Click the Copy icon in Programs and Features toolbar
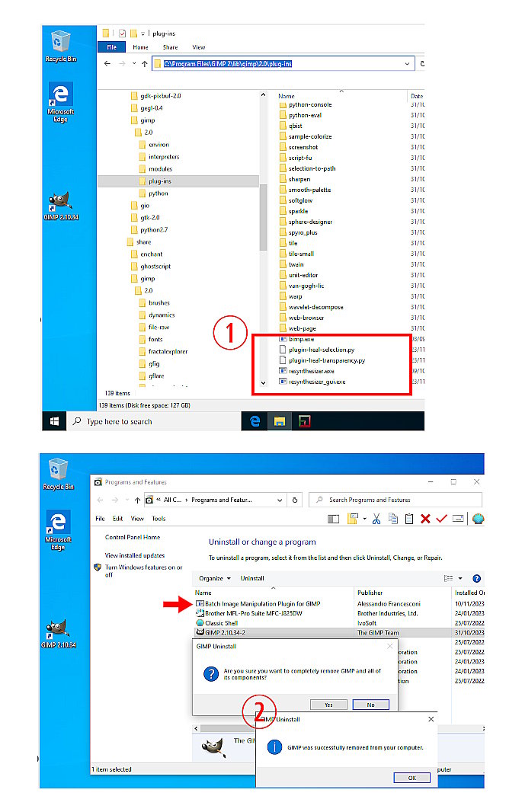This screenshot has width=522, height=812. click(x=393, y=519)
